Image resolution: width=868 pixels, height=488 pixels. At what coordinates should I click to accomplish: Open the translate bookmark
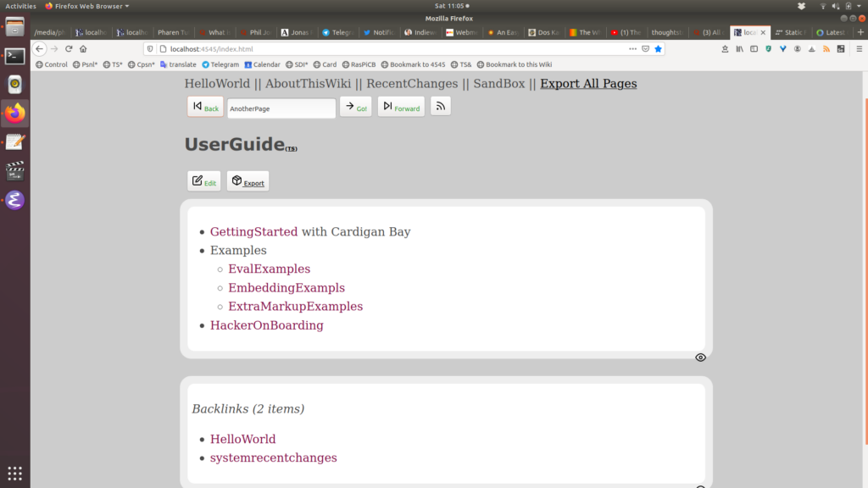click(178, 64)
